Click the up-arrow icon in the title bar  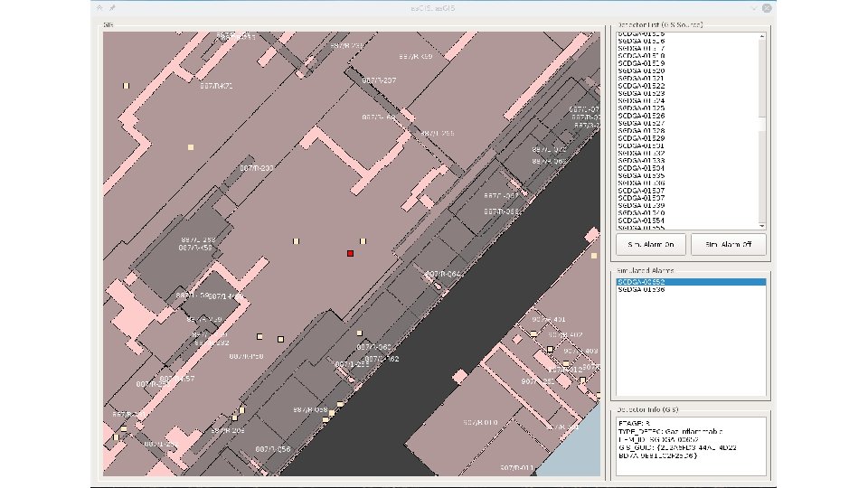pyautogui.click(x=99, y=7)
